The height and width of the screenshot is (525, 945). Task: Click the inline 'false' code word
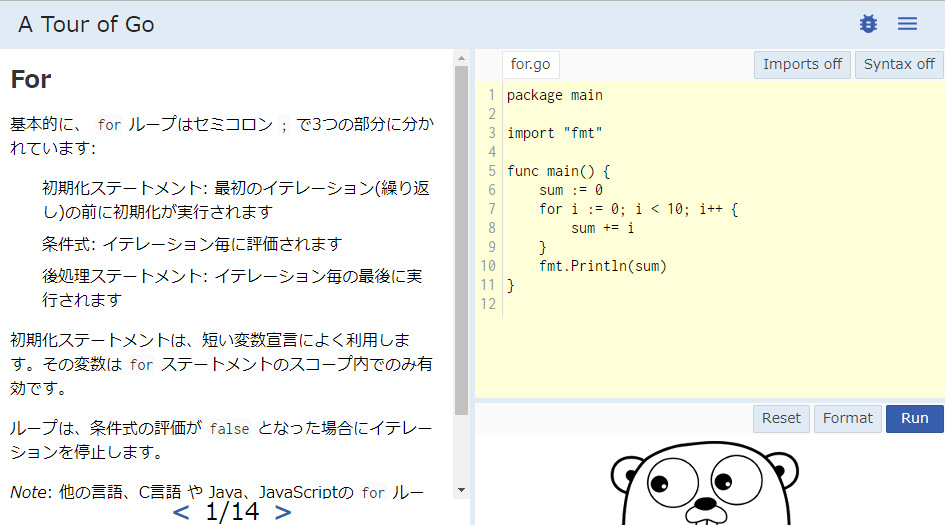click(x=229, y=429)
